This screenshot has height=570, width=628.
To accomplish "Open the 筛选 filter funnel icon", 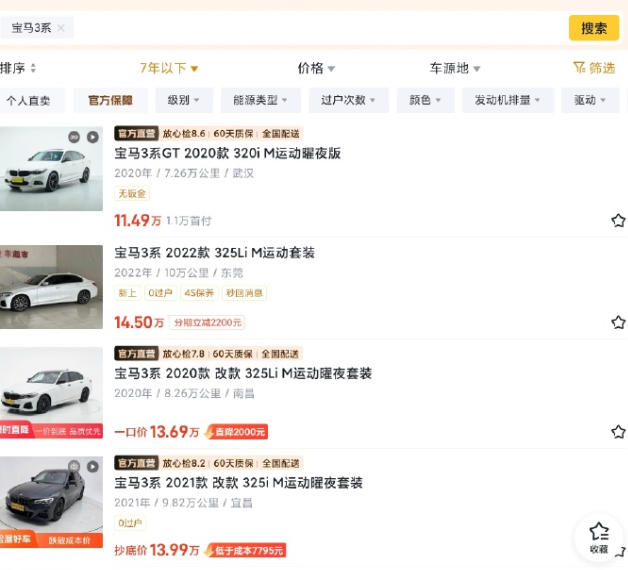I will (579, 67).
